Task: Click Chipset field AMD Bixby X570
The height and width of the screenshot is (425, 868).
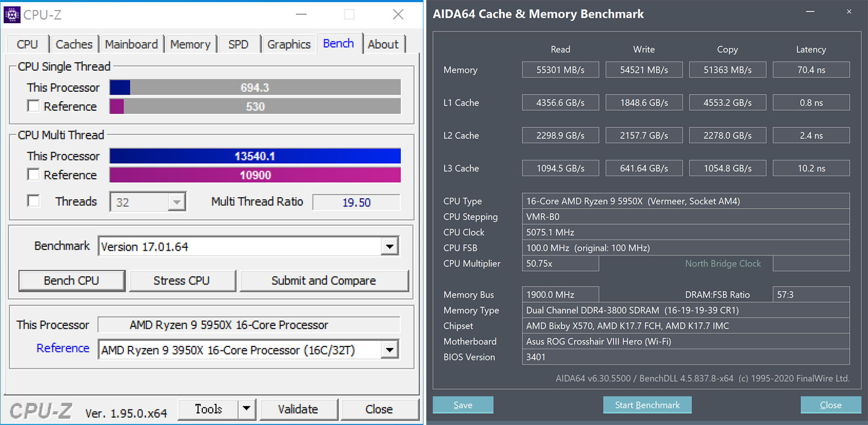Action: pyautogui.click(x=686, y=326)
